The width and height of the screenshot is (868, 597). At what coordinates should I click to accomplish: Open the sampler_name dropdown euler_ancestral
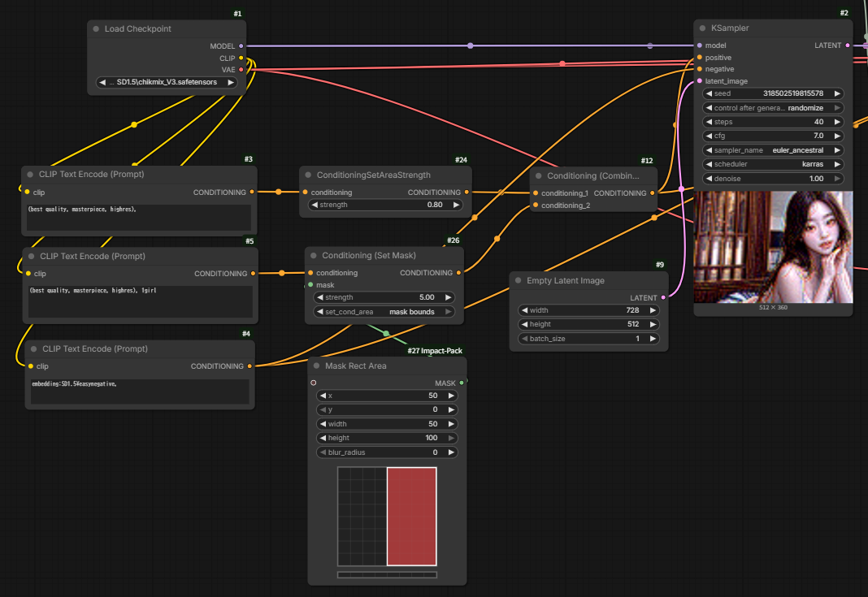[773, 150]
